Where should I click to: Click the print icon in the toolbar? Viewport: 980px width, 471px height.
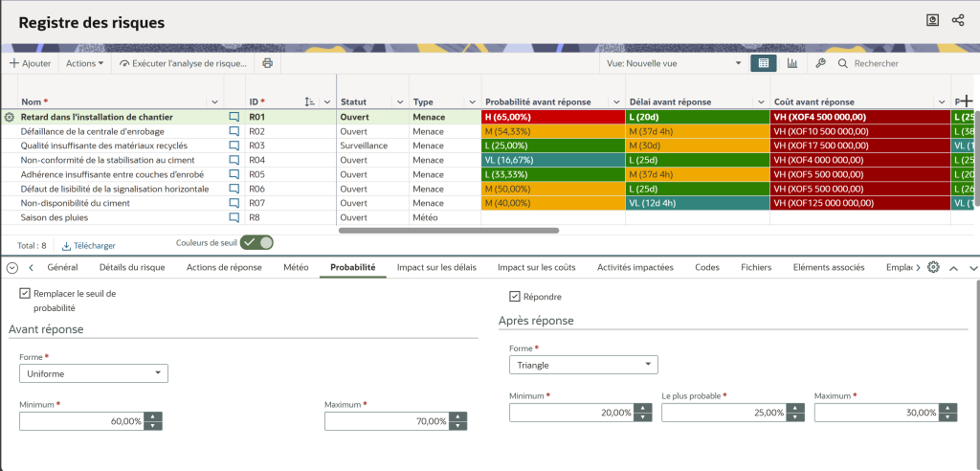(267, 63)
